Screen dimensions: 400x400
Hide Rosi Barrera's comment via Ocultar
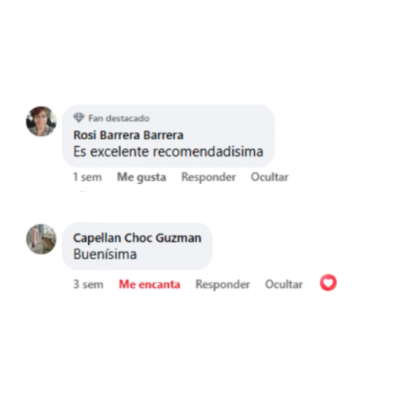270,177
